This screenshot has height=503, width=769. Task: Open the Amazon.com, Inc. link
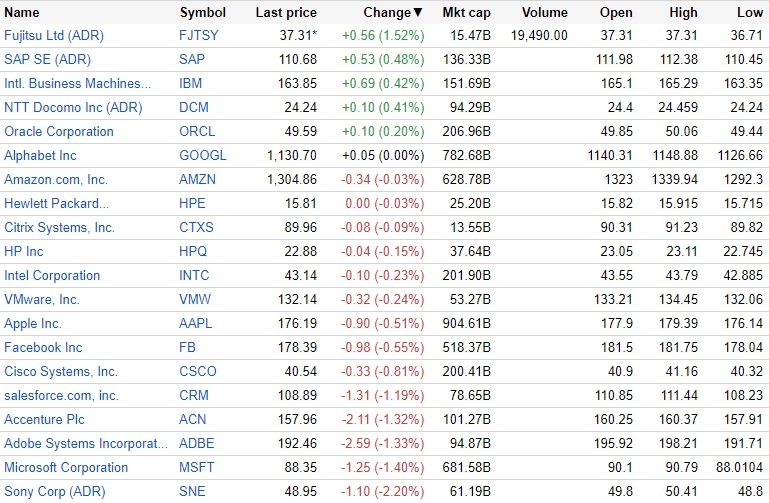point(56,179)
